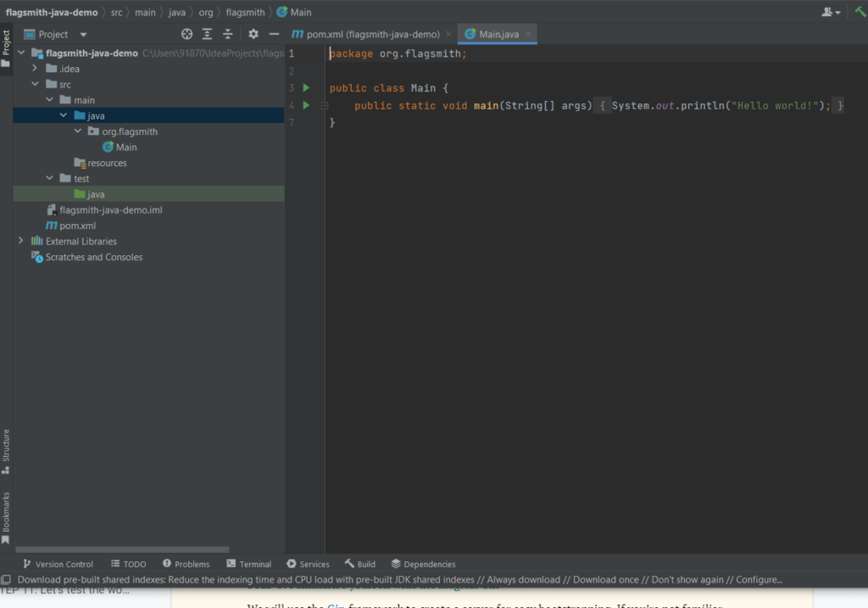Click 'Hello world!' string in editor
Image resolution: width=868 pixels, height=608 pixels.
pyautogui.click(x=775, y=105)
